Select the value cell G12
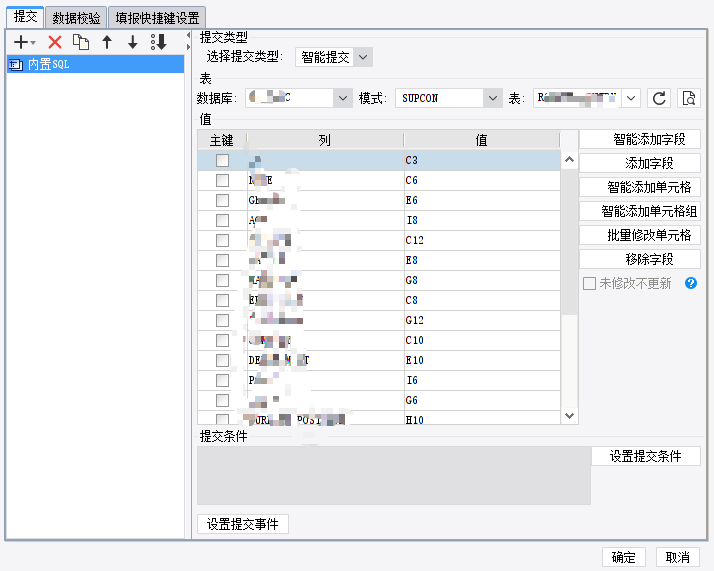 click(482, 321)
